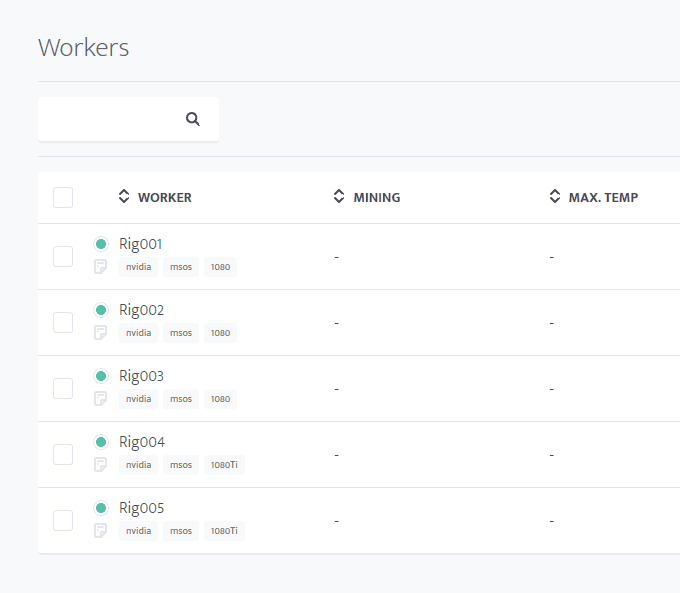Click the msos tag on Rig004

[x=181, y=465]
